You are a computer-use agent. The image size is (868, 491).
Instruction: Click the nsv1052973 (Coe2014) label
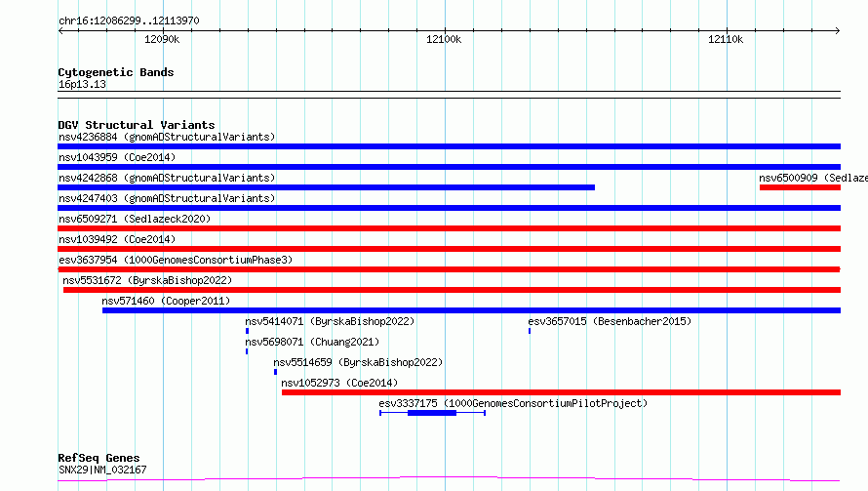pos(339,383)
